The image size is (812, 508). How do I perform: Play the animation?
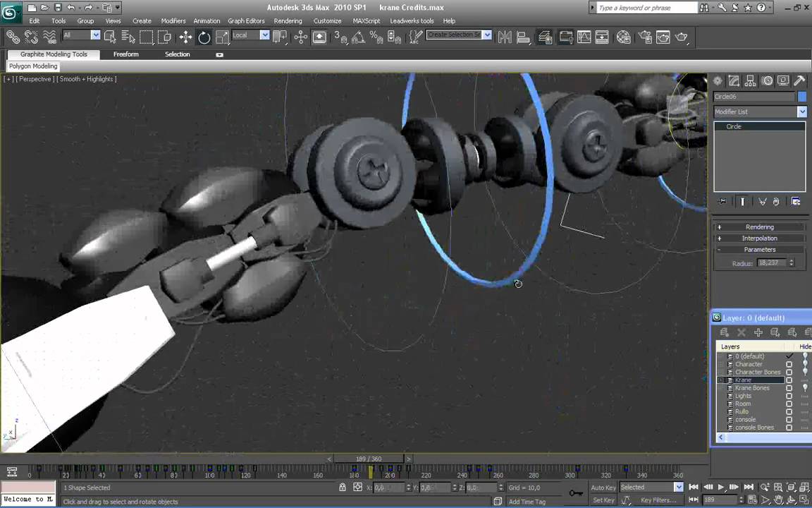coord(721,488)
